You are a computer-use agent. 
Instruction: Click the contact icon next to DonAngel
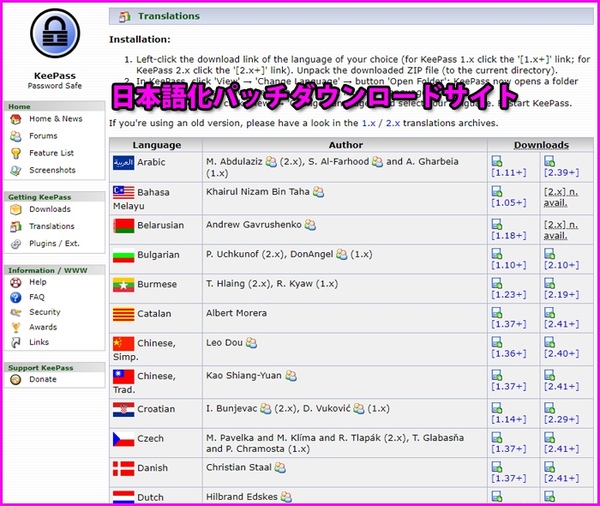click(341, 254)
